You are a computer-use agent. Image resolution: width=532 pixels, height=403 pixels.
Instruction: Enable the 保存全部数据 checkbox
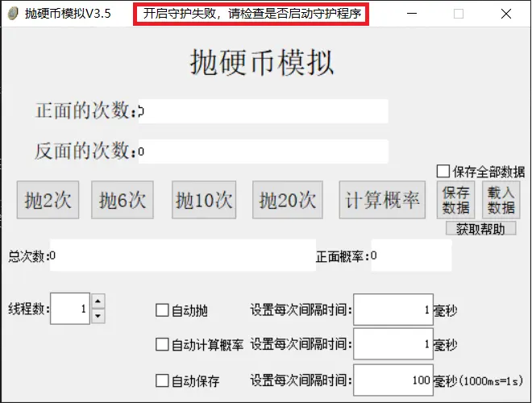click(443, 171)
